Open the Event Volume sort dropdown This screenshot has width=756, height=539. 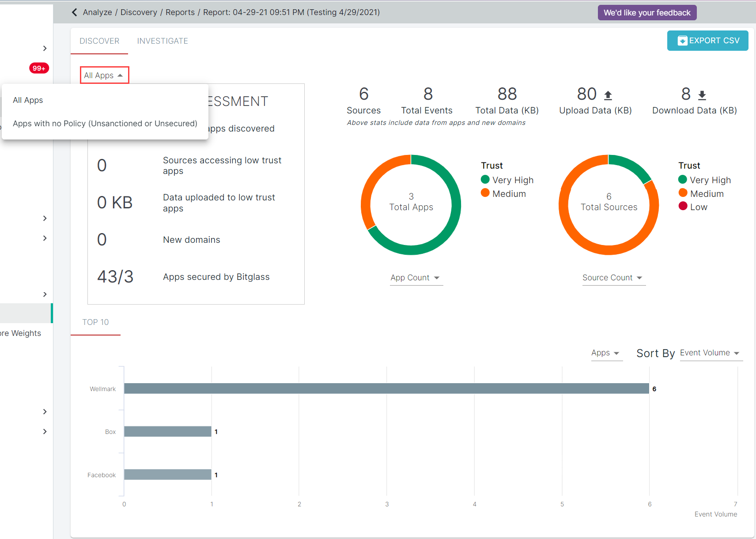[710, 353]
